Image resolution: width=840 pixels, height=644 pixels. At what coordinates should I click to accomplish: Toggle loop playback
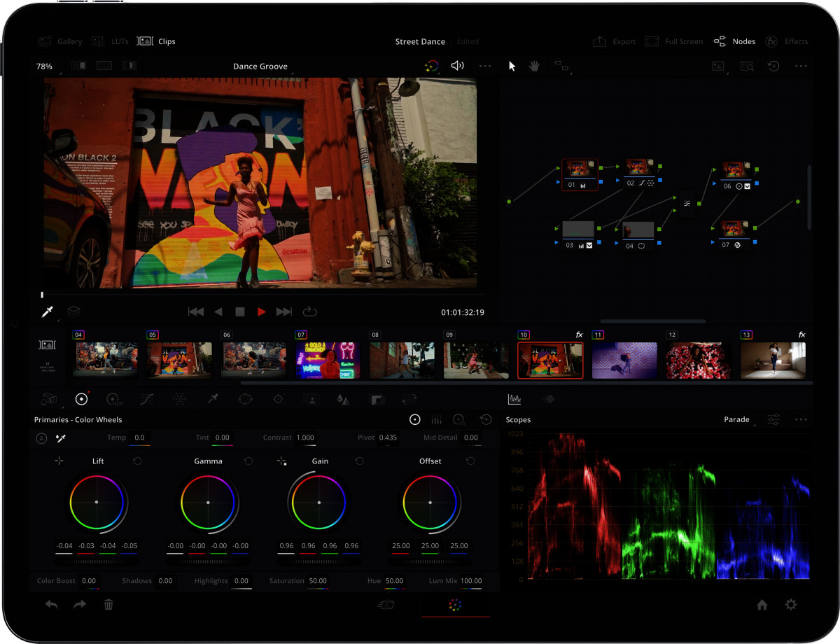(x=309, y=311)
